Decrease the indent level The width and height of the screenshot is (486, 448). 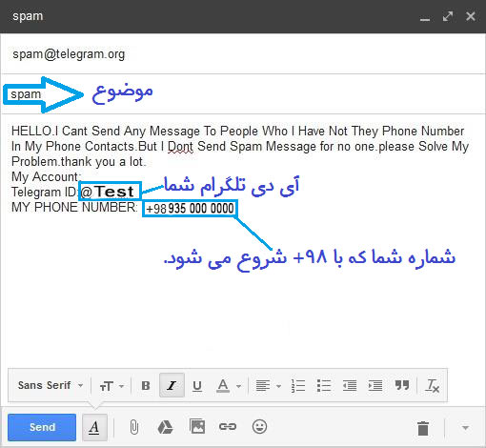350,386
